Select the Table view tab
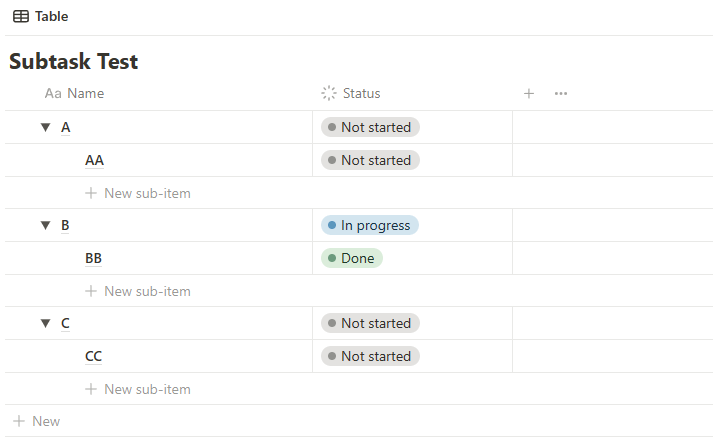This screenshot has height=447, width=722. [41, 17]
